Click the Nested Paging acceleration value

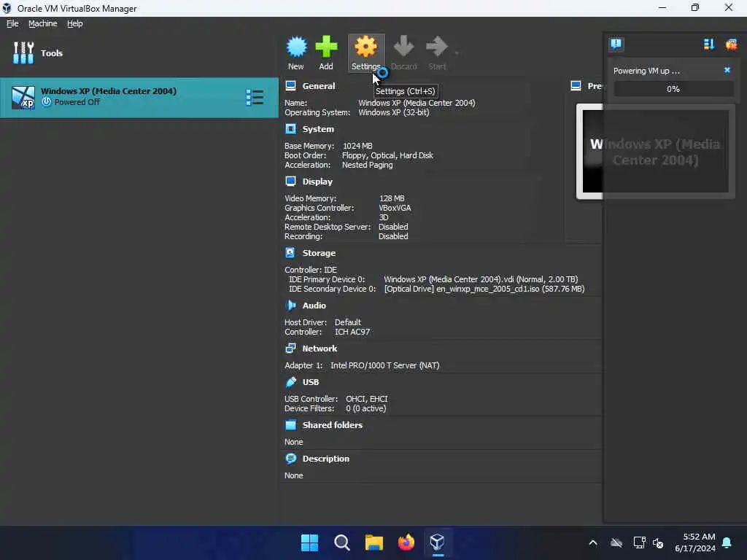click(x=368, y=165)
